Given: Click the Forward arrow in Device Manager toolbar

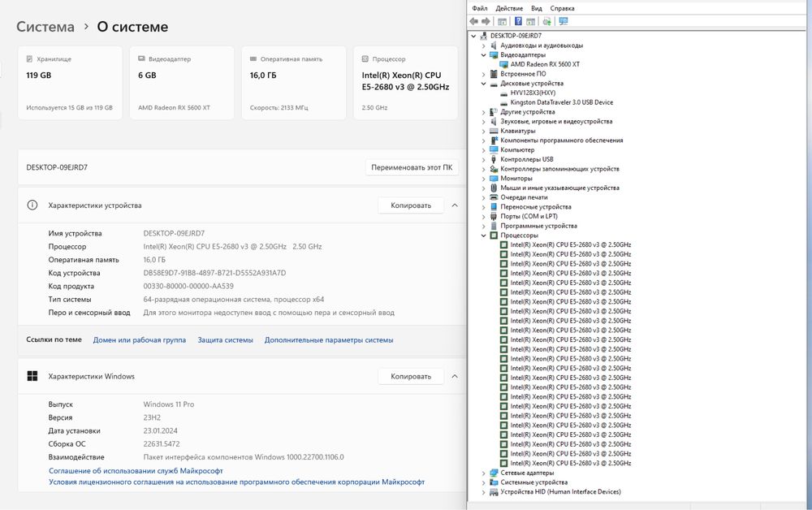Looking at the screenshot, I should 486,21.
